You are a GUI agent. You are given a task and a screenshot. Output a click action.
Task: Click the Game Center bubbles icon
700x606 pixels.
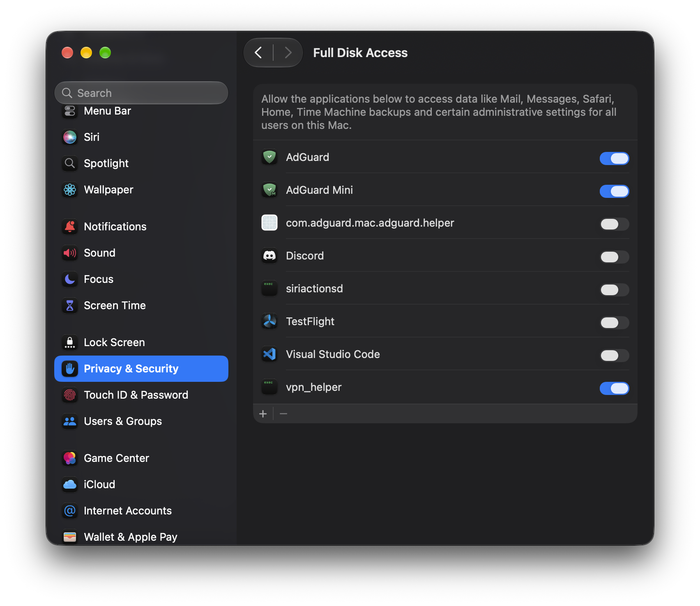point(70,458)
